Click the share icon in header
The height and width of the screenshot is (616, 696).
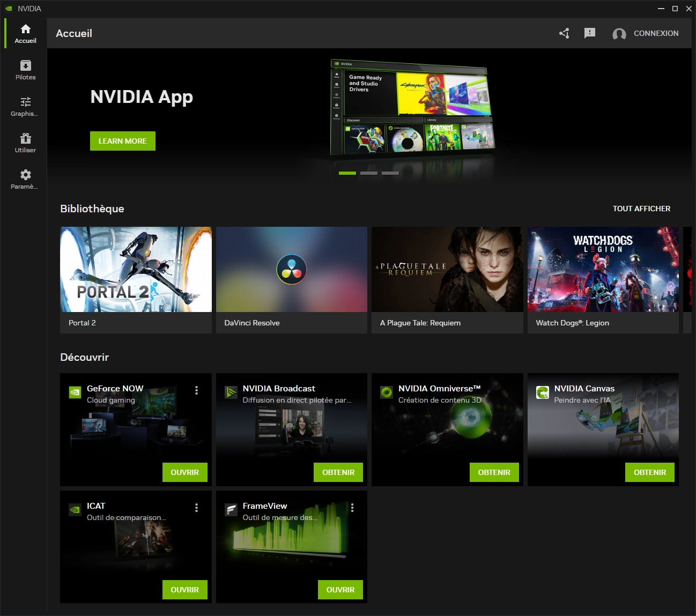click(x=564, y=33)
